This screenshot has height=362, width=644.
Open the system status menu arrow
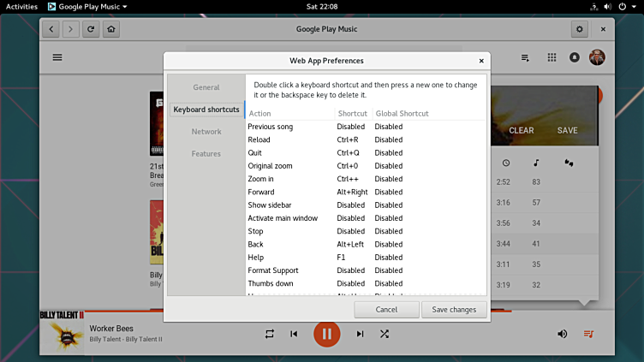pyautogui.click(x=634, y=6)
